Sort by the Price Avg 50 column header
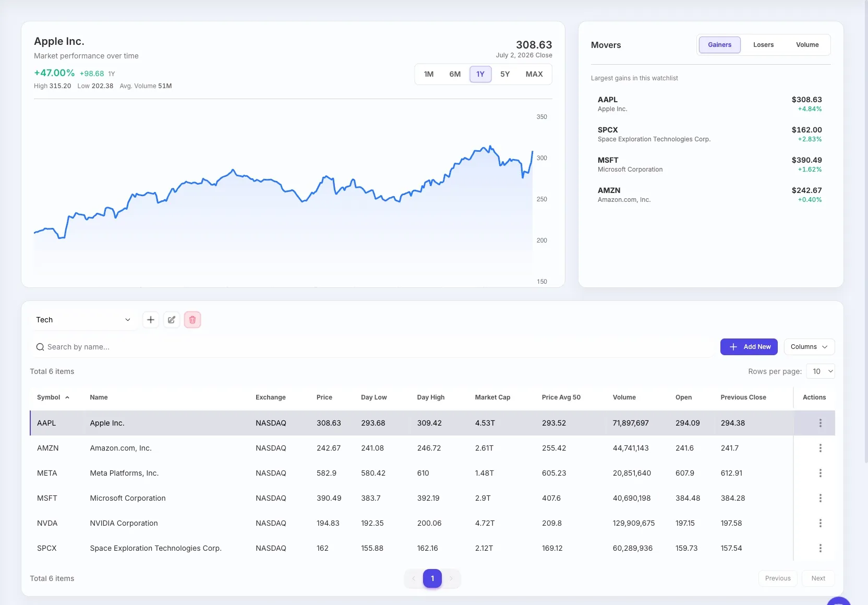Screen dimensions: 868x605 pos(561,397)
